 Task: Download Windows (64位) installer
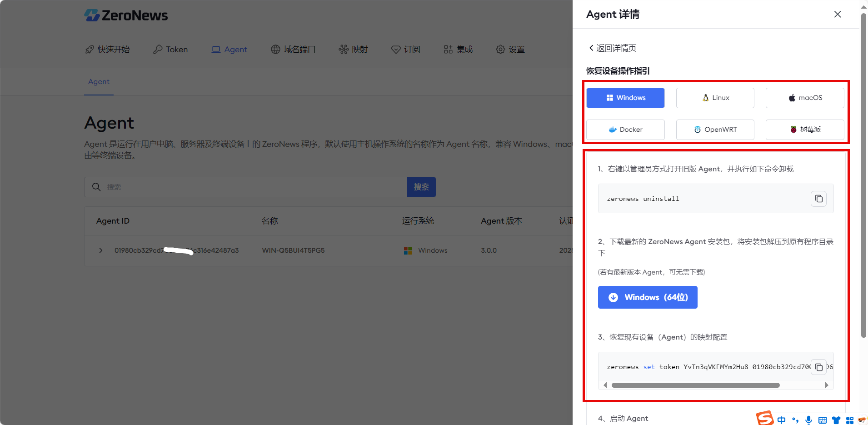click(648, 297)
